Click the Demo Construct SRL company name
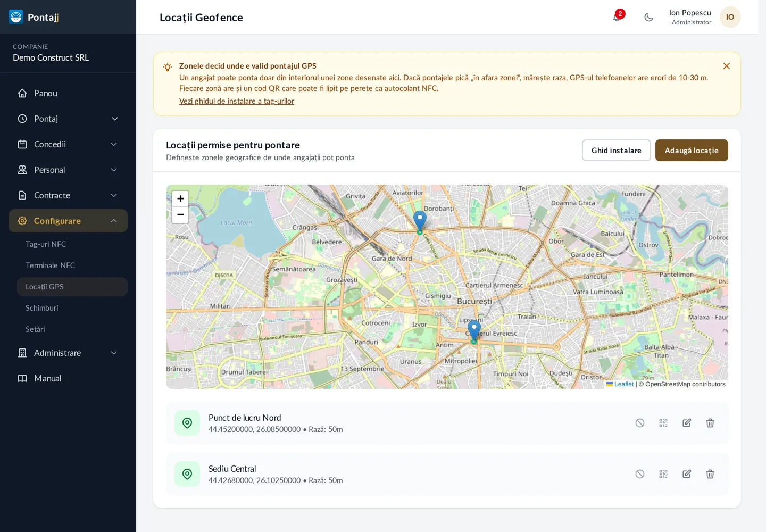The width and height of the screenshot is (766, 532). click(x=51, y=57)
